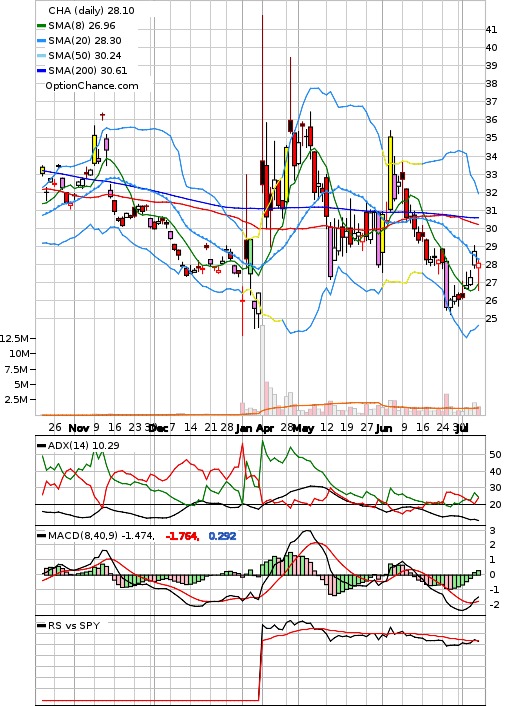Click the 50 ADX axis label
The height and width of the screenshot is (706, 526).
(495, 455)
